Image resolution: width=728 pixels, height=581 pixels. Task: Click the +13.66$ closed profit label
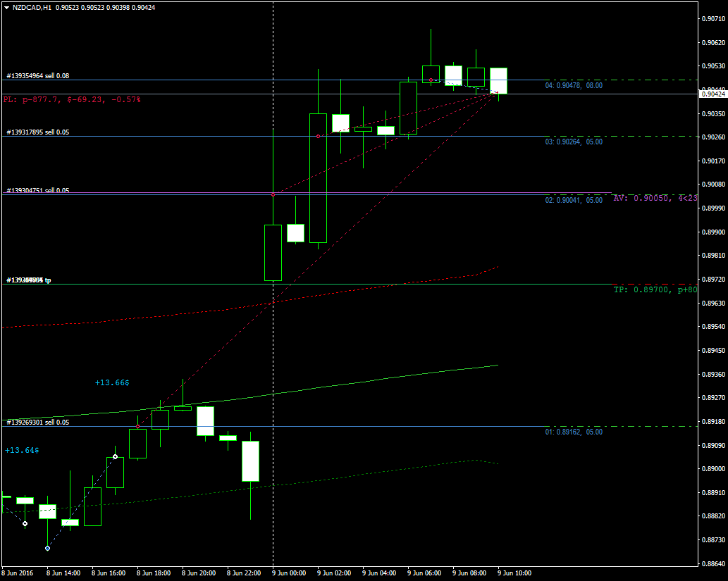pos(112,382)
